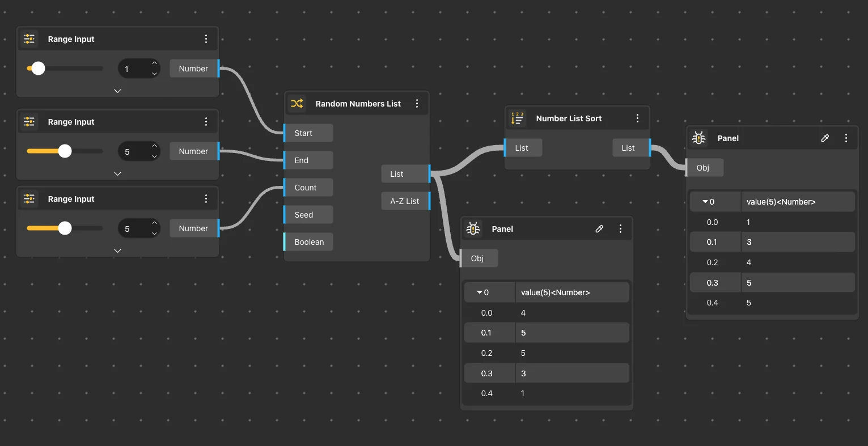Open the Number List Sort three-dot menu
Image resolution: width=868 pixels, height=446 pixels.
[x=637, y=118]
